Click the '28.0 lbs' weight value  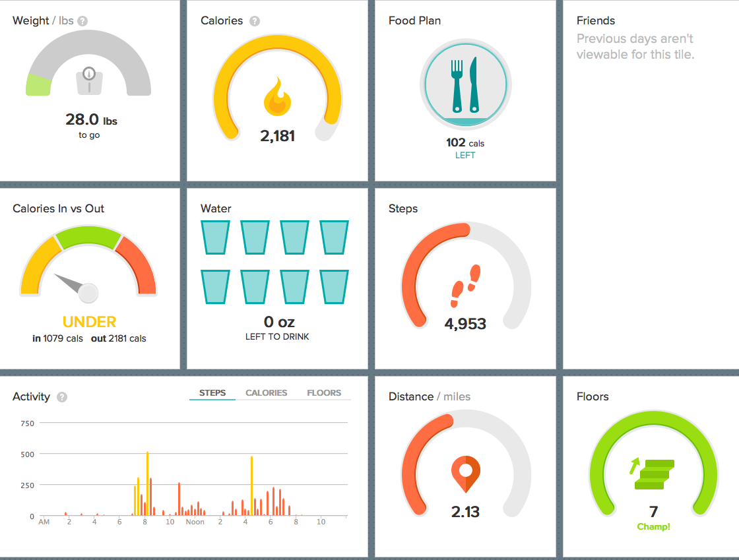point(91,119)
